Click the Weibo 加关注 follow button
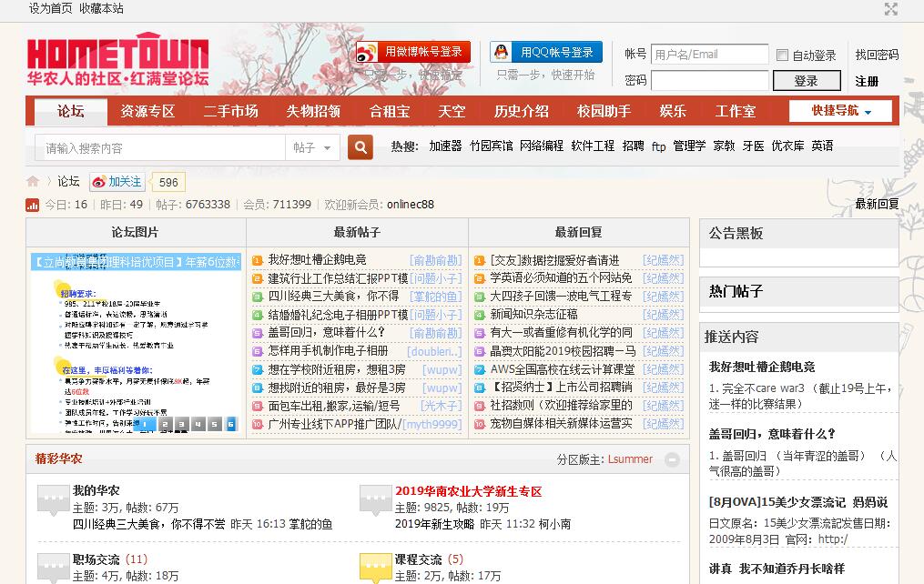 (x=117, y=181)
